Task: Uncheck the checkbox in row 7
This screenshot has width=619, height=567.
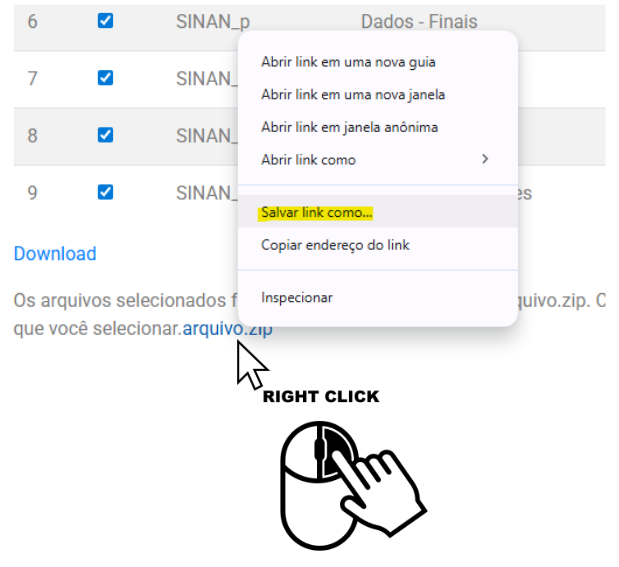Action: pyautogui.click(x=105, y=78)
